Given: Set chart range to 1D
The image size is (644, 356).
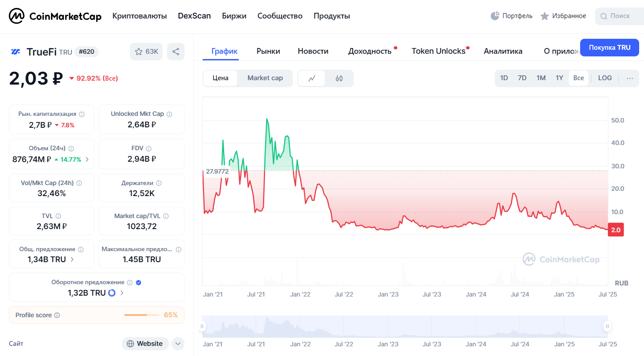Looking at the screenshot, I should [x=504, y=78].
